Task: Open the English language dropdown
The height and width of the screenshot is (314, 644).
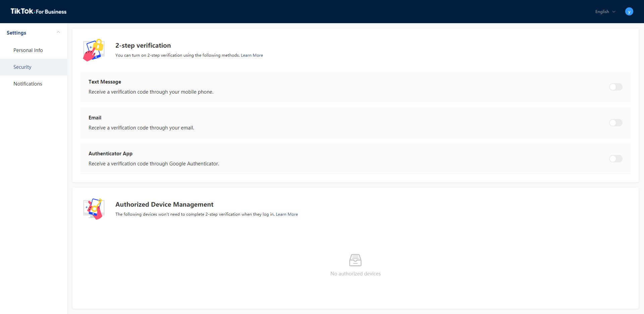Action: point(602,12)
